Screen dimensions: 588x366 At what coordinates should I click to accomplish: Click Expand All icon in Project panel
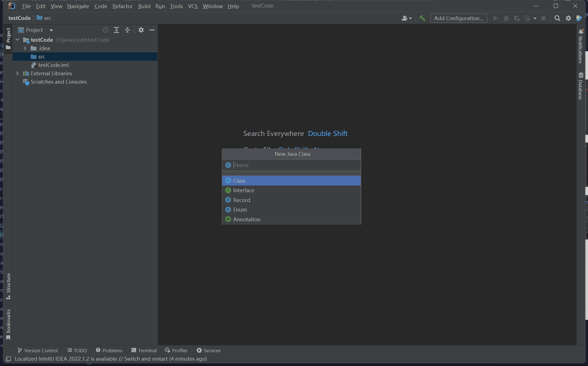(x=116, y=30)
